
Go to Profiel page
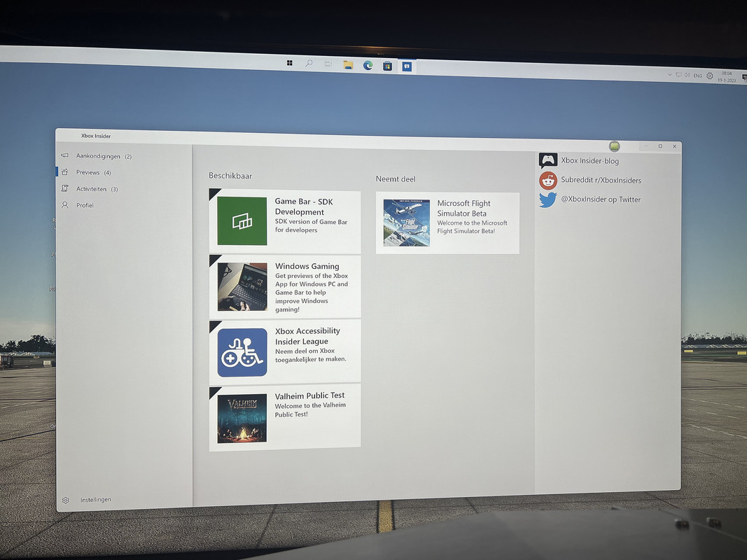(x=85, y=205)
